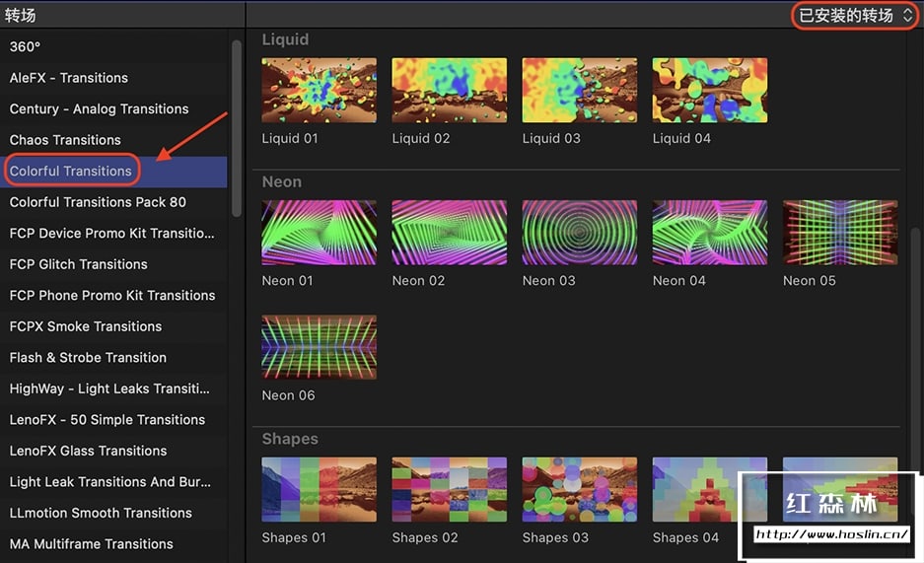
Task: Click the Shapes section header
Action: tap(290, 439)
